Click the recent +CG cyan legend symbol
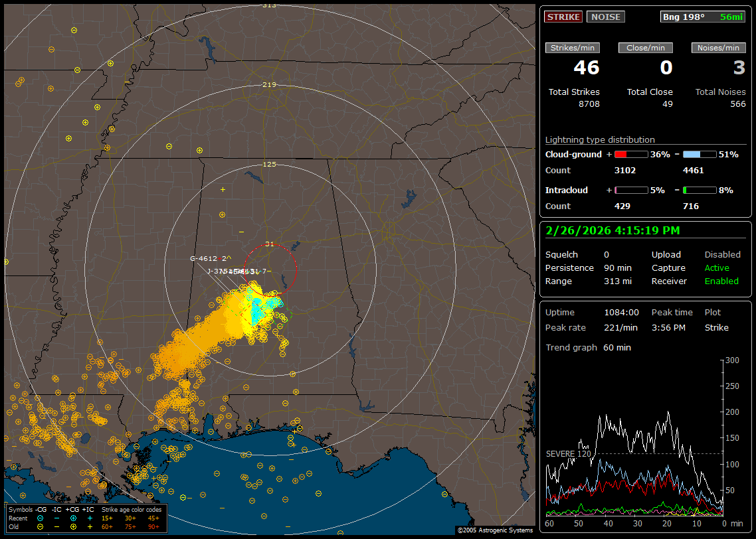The height and width of the screenshot is (539, 756). (73, 518)
